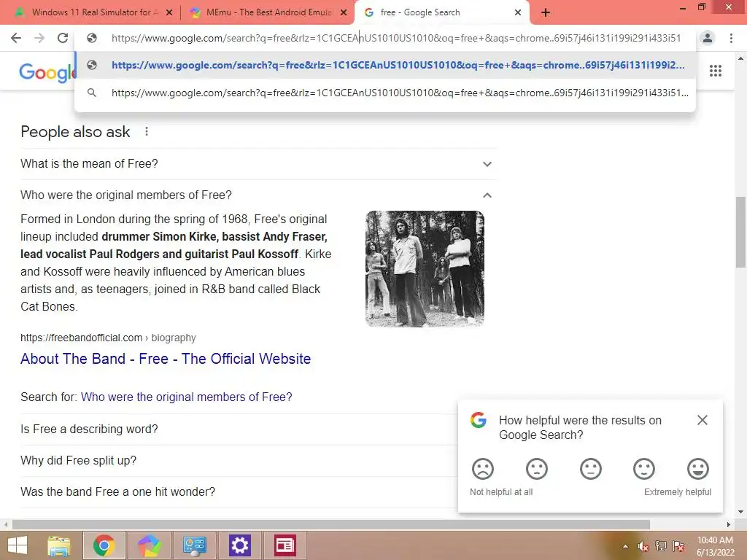Open File Explorer from taskbar
Image resolution: width=747 pixels, height=560 pixels.
pos(59,545)
